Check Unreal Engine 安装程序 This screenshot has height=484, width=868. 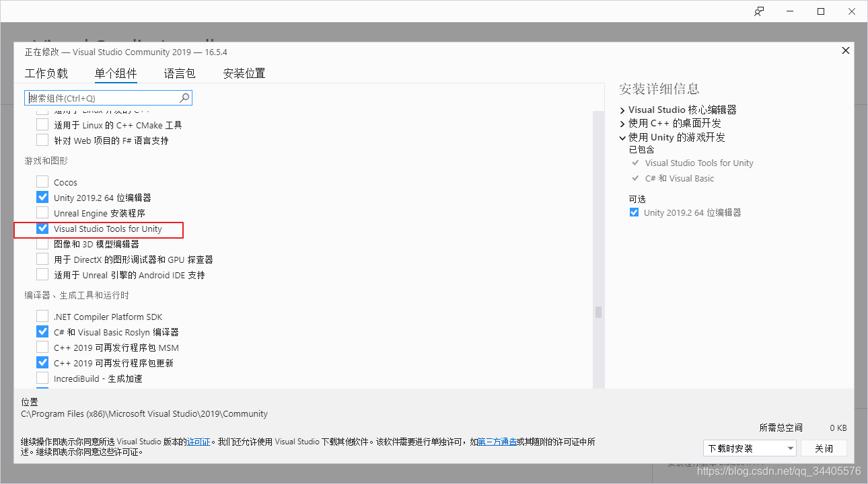42,213
